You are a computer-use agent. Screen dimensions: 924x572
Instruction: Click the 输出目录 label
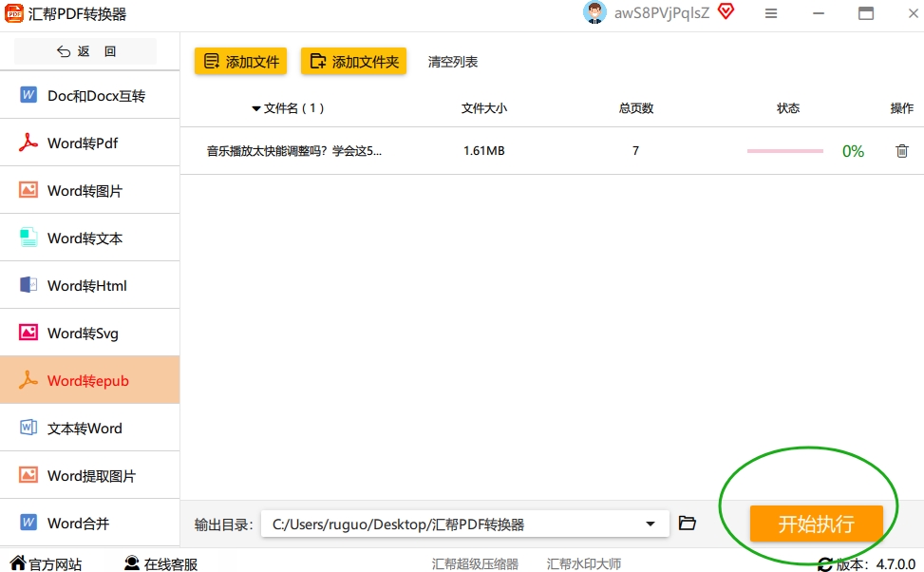click(x=223, y=524)
